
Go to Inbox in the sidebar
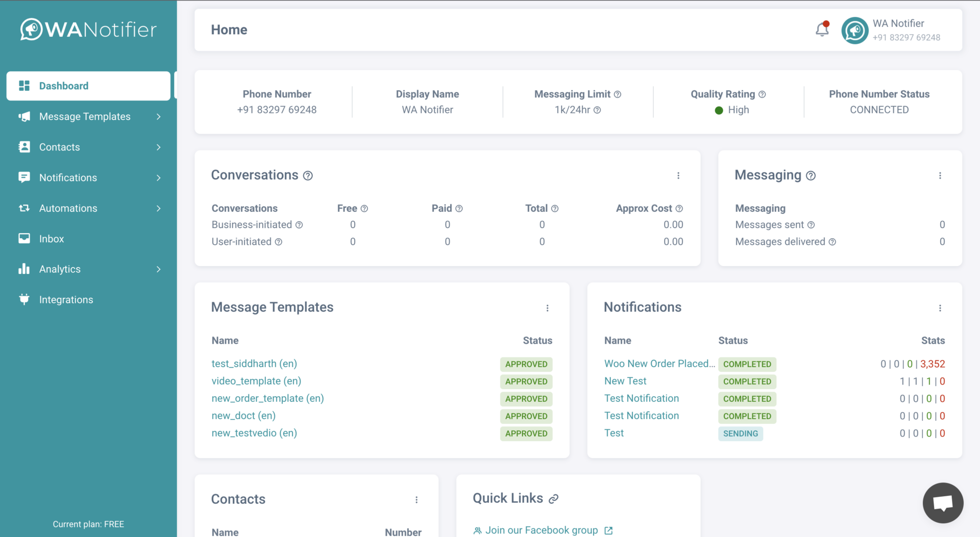[52, 239]
